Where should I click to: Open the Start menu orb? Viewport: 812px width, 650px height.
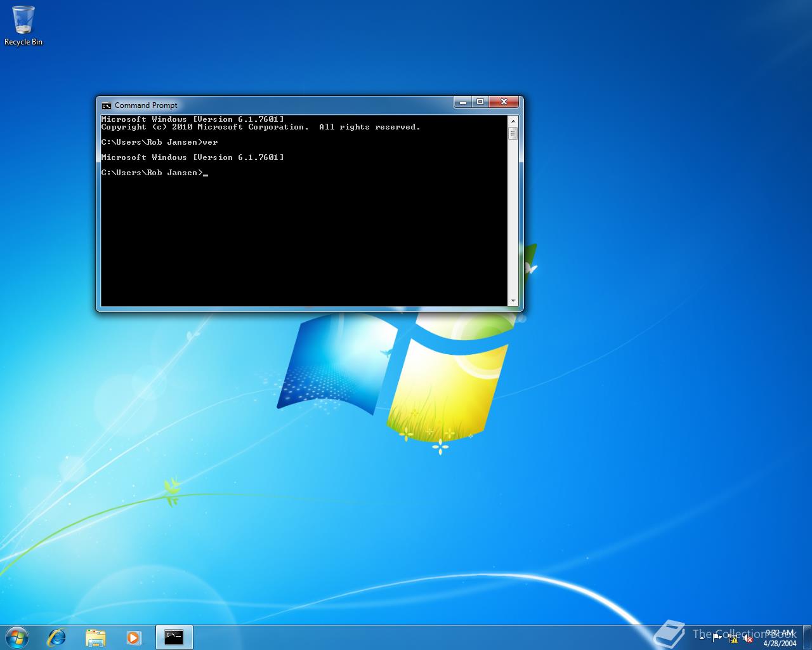(17, 637)
